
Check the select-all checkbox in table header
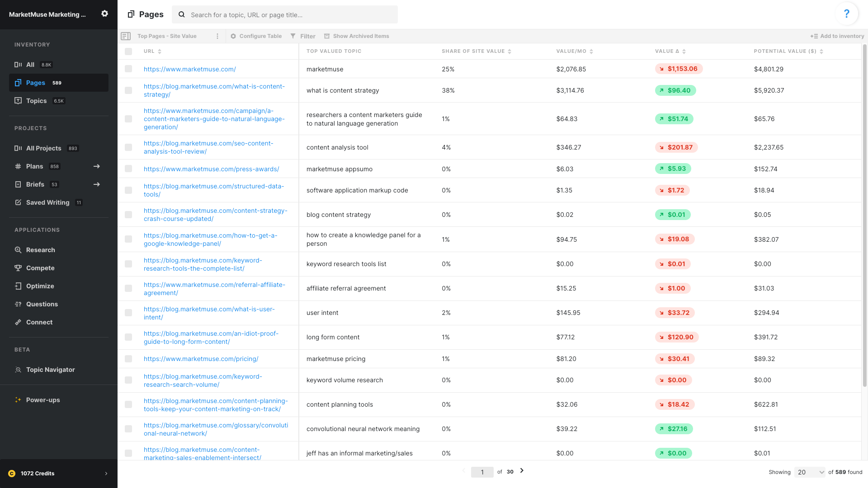(128, 52)
